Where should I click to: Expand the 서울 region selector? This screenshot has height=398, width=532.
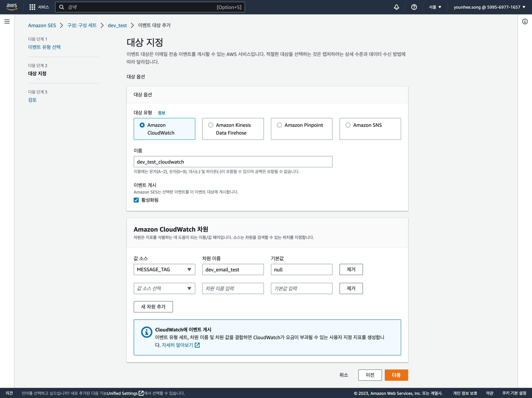coord(435,7)
